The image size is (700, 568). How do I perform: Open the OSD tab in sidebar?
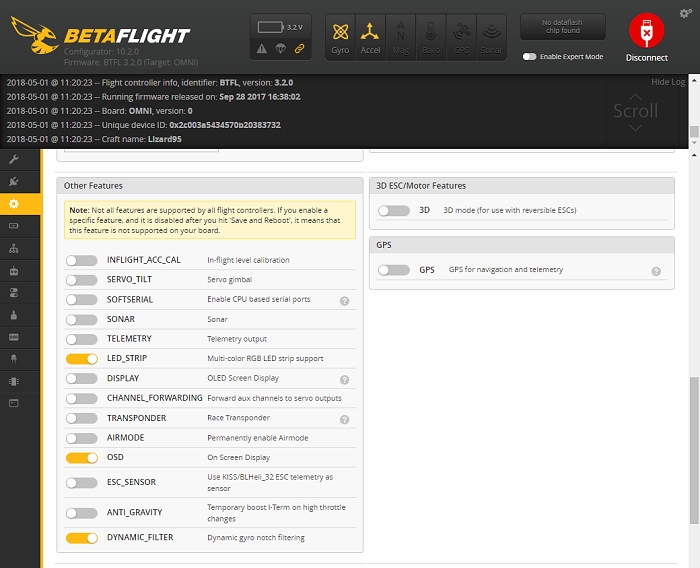[x=14, y=337]
